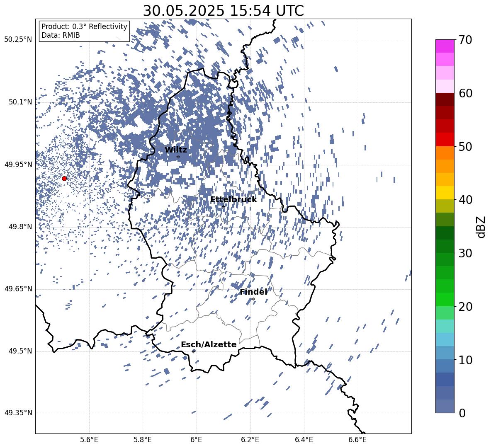
Task: Click the 6.4°E longitude label
Action: [304, 440]
